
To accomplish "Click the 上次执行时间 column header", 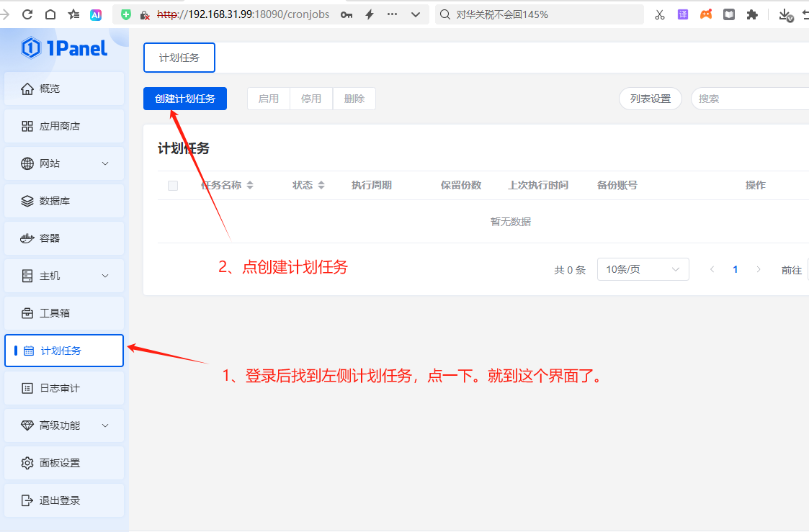I will (x=538, y=185).
